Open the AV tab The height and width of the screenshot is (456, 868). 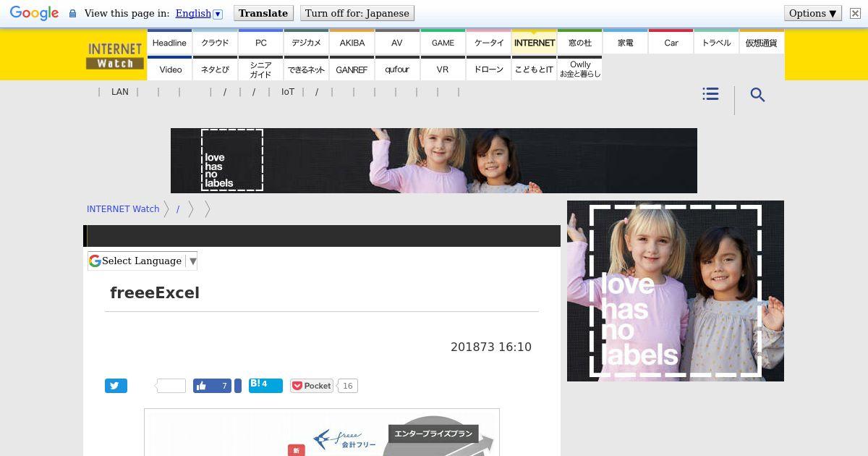397,42
